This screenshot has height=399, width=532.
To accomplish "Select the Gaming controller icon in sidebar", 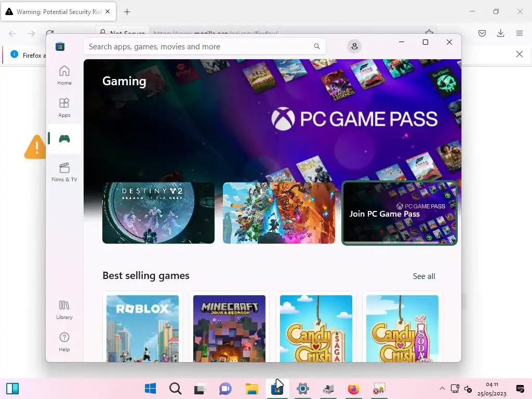I will 64,139.
